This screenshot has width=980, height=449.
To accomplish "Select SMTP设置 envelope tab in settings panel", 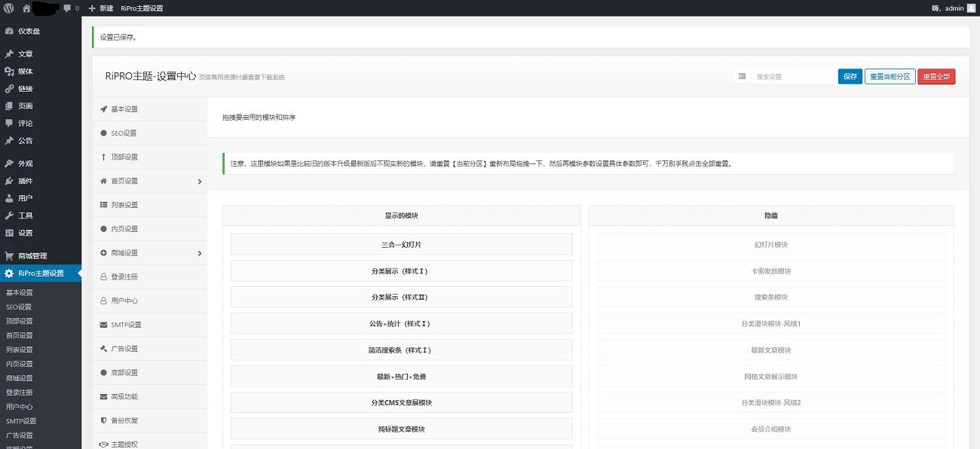I will (x=149, y=325).
